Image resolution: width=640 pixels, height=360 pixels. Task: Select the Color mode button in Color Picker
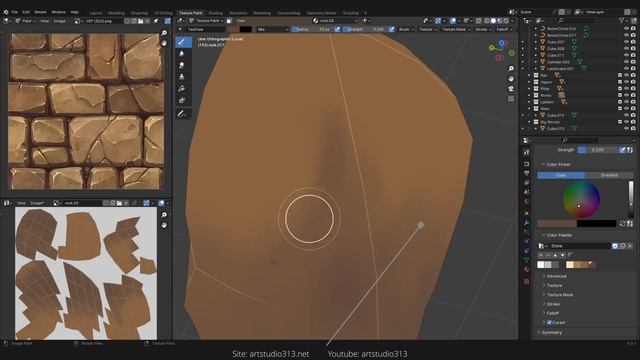[x=561, y=175]
